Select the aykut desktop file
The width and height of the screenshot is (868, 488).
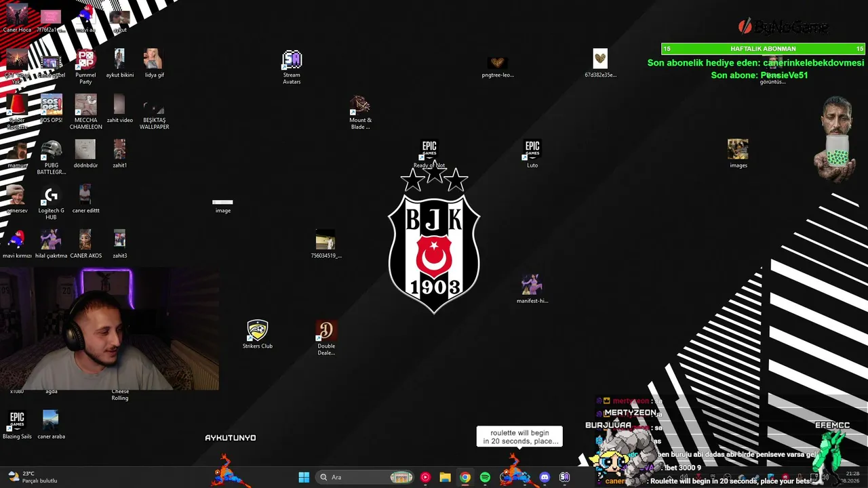click(x=120, y=20)
